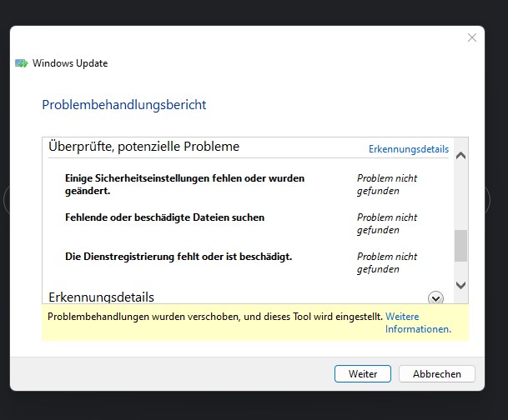
Task: Close the troubleshooter dialog with X
Action: pos(472,37)
